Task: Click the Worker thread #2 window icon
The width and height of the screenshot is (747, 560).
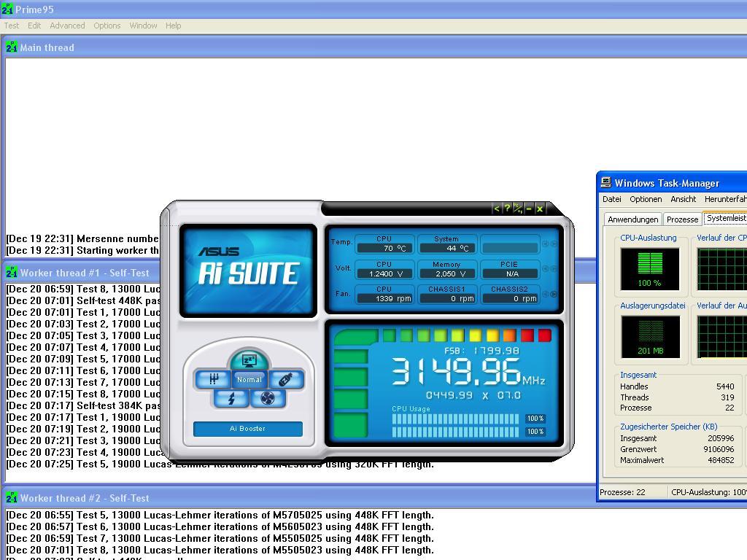Action: 12,498
